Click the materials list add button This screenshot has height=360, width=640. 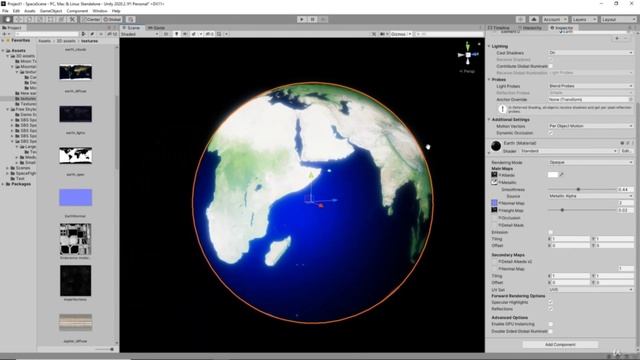tap(617, 38)
